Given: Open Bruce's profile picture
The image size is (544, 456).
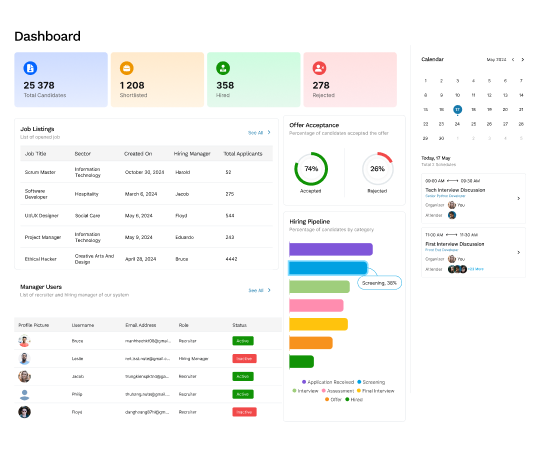Looking at the screenshot, I should [x=24, y=341].
